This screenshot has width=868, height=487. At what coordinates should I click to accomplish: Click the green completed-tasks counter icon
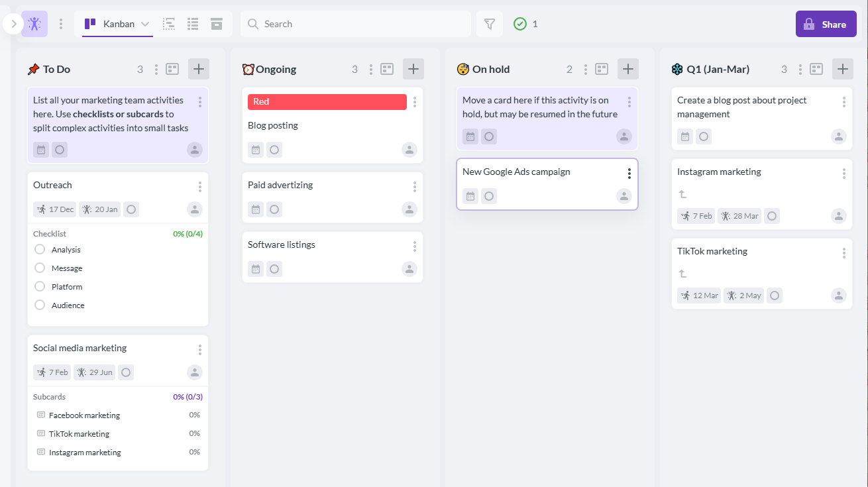click(x=519, y=23)
